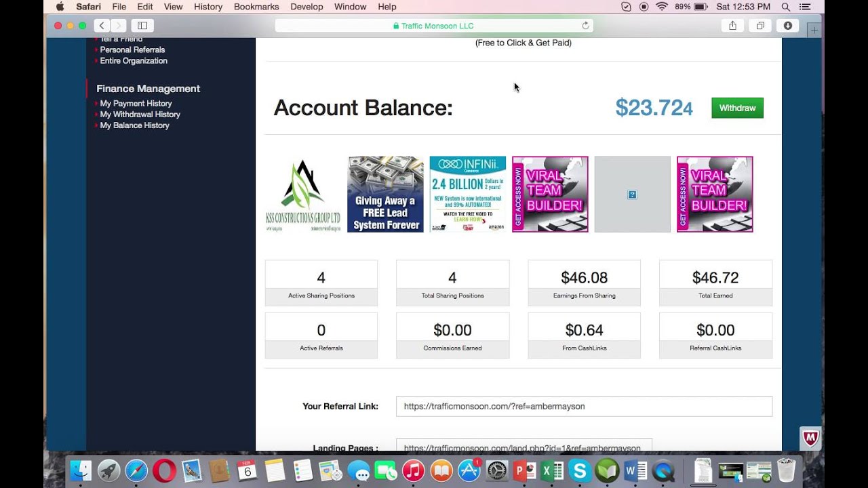Screen dimensions: 868x488
Task: Click the Free Lead System banner
Action: 386,195
